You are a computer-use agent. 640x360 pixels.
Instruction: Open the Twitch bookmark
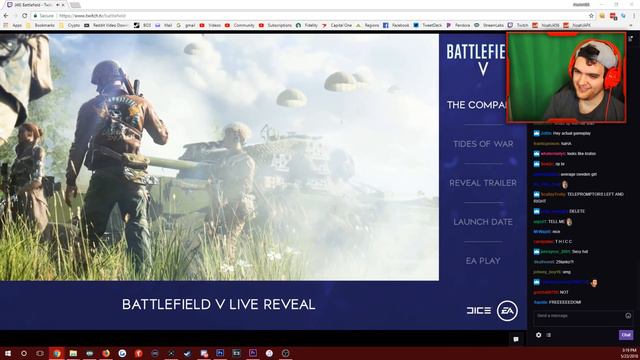[518, 25]
